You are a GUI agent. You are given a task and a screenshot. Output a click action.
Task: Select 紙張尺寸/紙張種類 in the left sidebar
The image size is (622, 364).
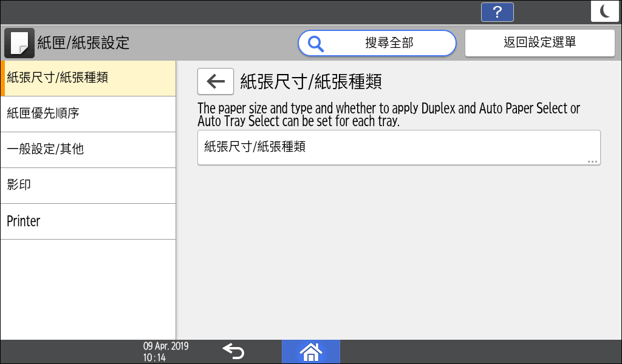[88, 78]
